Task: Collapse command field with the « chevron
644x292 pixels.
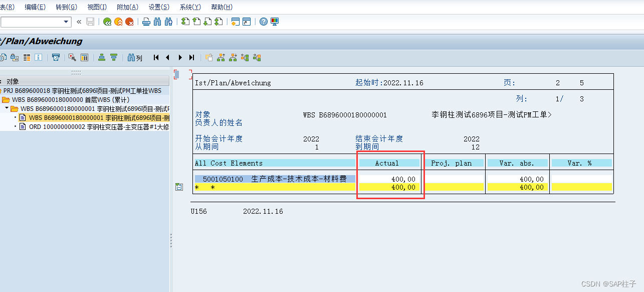Action: click(79, 22)
